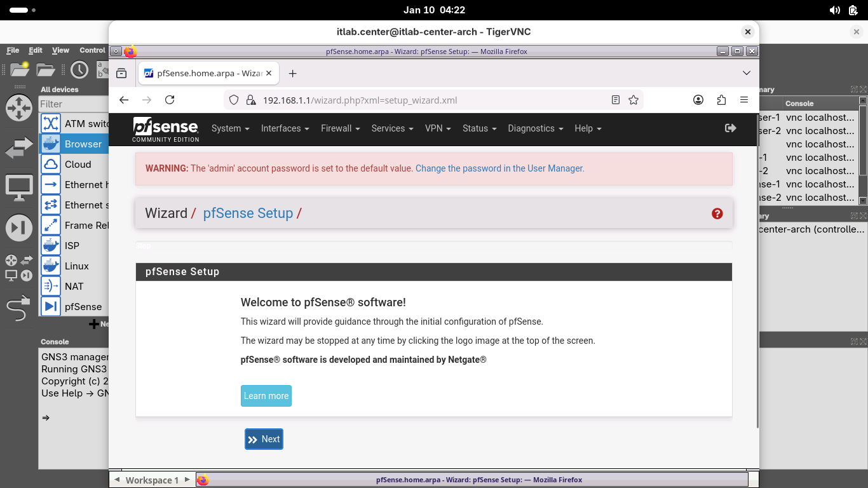Screen dimensions: 868x488
Task: Open the Firefox hamburger application menu
Action: tap(744, 100)
